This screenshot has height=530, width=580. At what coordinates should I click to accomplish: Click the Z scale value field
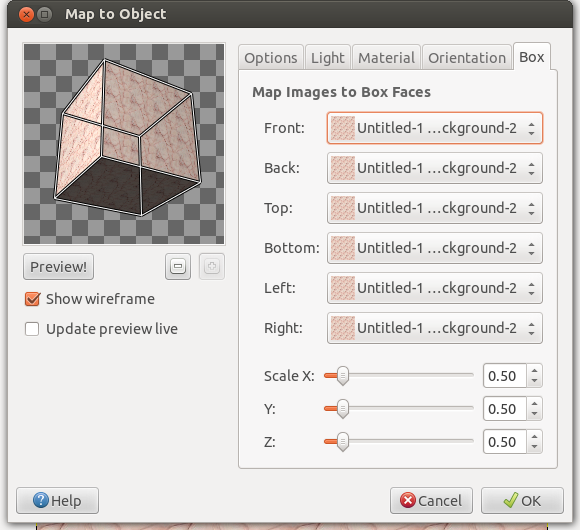[505, 442]
